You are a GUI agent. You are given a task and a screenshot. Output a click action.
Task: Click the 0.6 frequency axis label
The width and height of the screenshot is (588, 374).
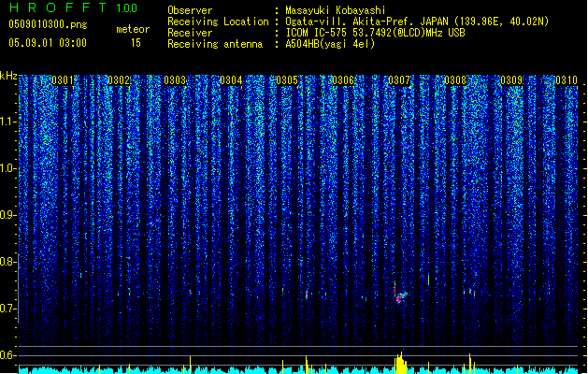8,355
